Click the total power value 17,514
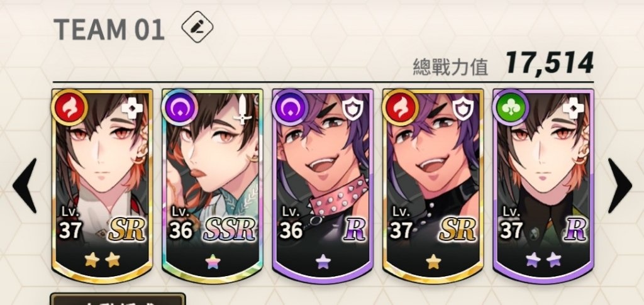Screen dimensions: 644x305 coord(550,64)
